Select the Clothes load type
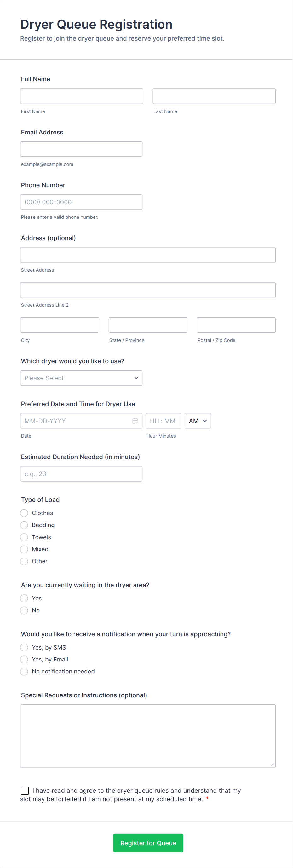Image resolution: width=293 pixels, height=868 pixels. [24, 513]
